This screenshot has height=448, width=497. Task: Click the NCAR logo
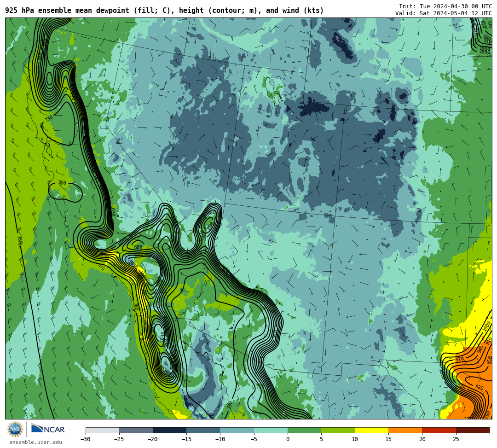[48, 429]
